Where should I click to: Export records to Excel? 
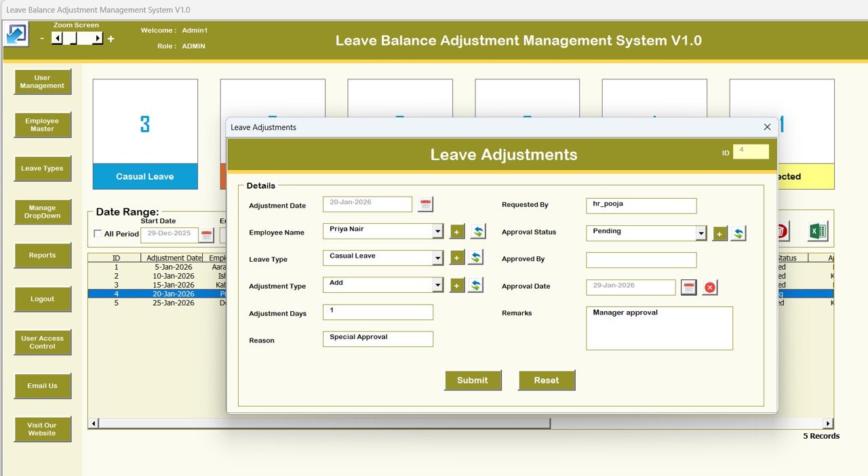[x=816, y=231]
